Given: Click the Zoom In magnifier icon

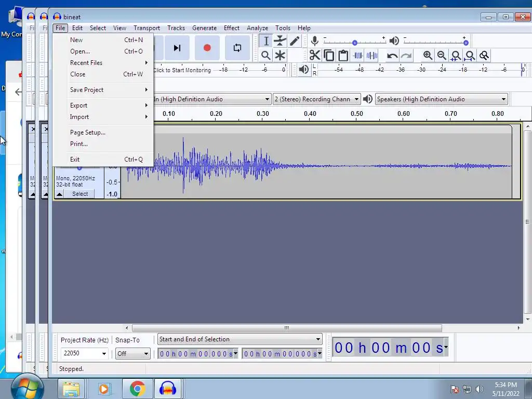Looking at the screenshot, I should point(428,55).
